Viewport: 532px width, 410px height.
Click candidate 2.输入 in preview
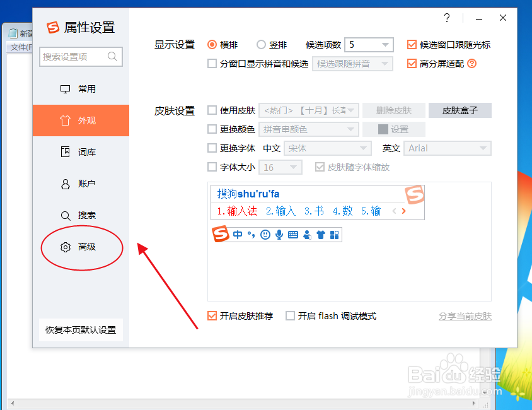pyautogui.click(x=281, y=211)
